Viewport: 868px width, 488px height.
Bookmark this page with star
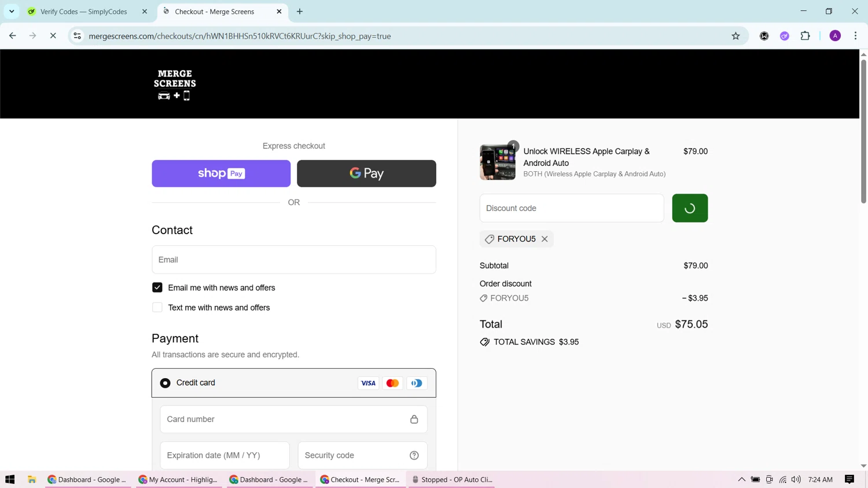(x=736, y=36)
